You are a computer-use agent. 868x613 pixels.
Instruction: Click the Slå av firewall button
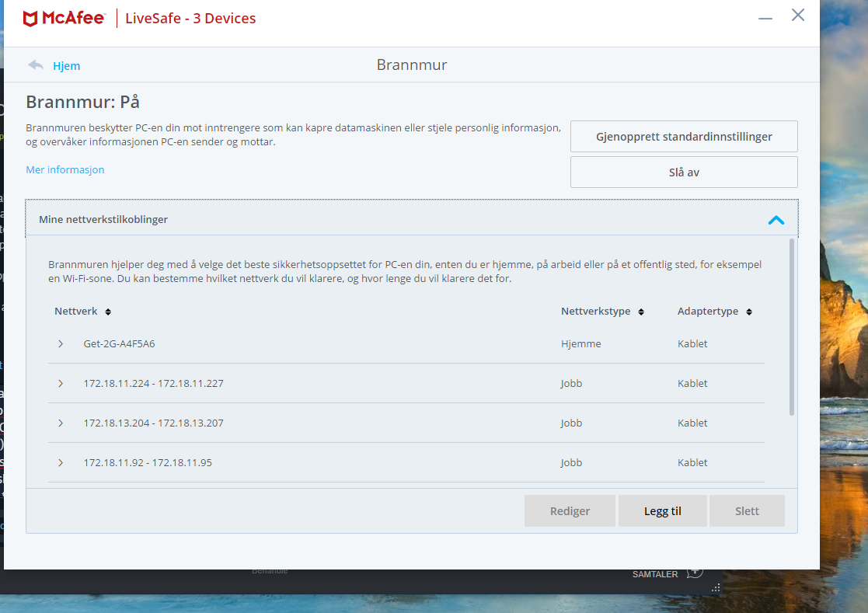(684, 172)
